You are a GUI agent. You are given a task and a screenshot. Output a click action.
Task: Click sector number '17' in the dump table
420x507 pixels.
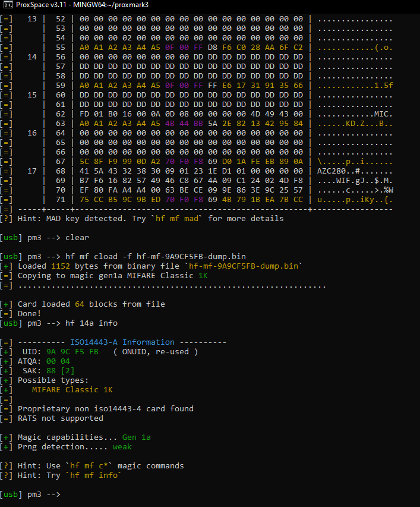(32, 171)
